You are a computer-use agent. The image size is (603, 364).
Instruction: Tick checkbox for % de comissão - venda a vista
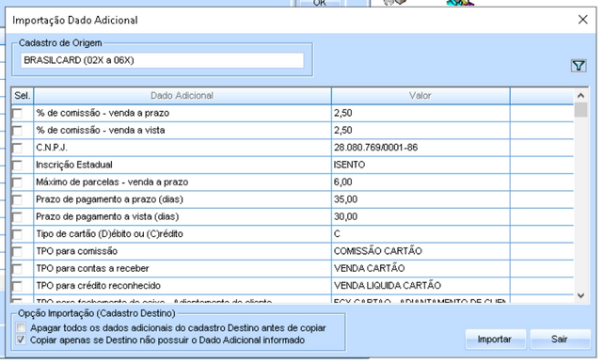pyautogui.click(x=18, y=131)
